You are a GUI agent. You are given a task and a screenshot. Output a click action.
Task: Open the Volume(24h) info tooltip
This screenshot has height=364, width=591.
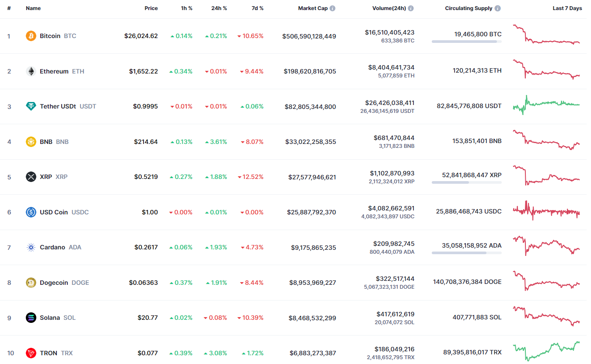click(x=410, y=7)
